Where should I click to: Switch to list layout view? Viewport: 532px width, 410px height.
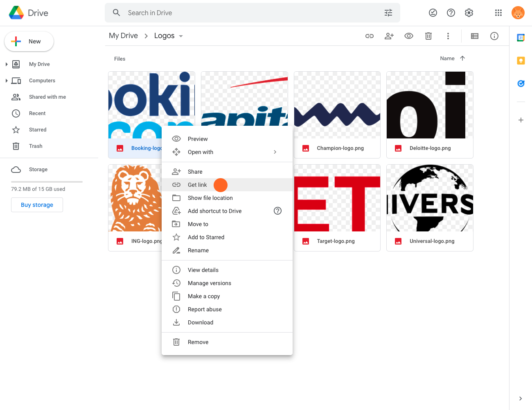coord(475,36)
